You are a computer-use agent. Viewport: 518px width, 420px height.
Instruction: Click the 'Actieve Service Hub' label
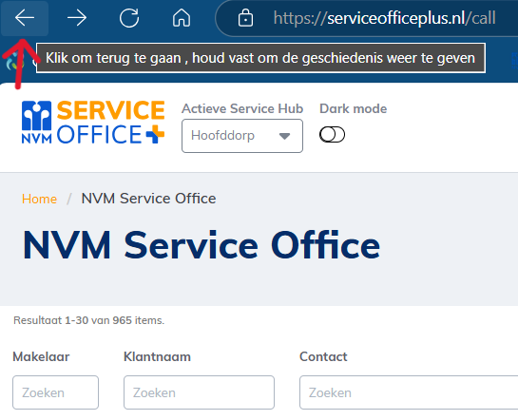click(x=242, y=108)
